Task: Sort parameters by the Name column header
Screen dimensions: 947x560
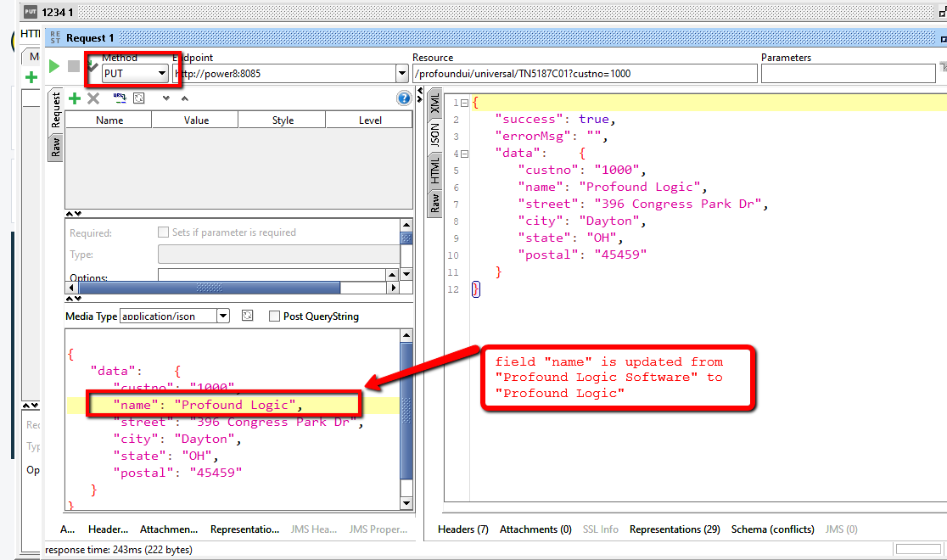Action: tap(109, 120)
